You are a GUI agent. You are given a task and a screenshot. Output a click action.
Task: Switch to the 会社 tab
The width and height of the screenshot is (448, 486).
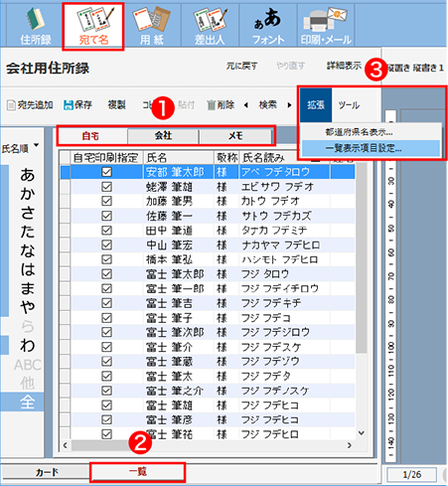(163, 136)
